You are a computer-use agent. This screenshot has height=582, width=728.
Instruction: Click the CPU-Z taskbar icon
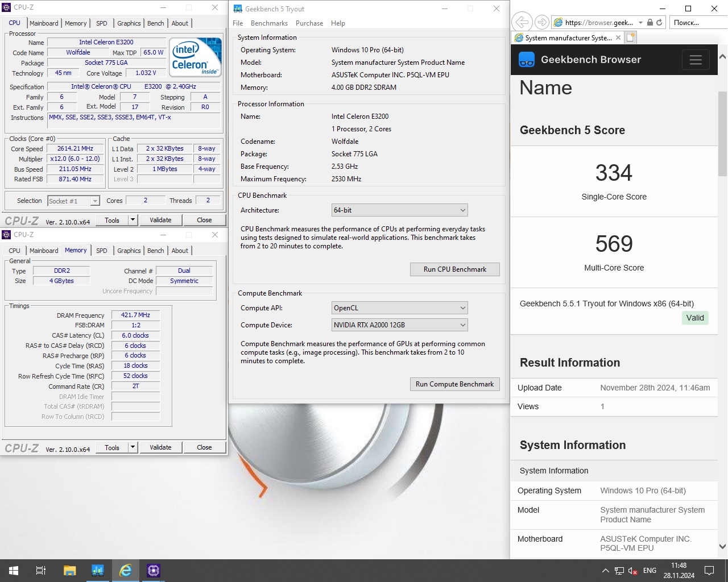tap(153, 571)
